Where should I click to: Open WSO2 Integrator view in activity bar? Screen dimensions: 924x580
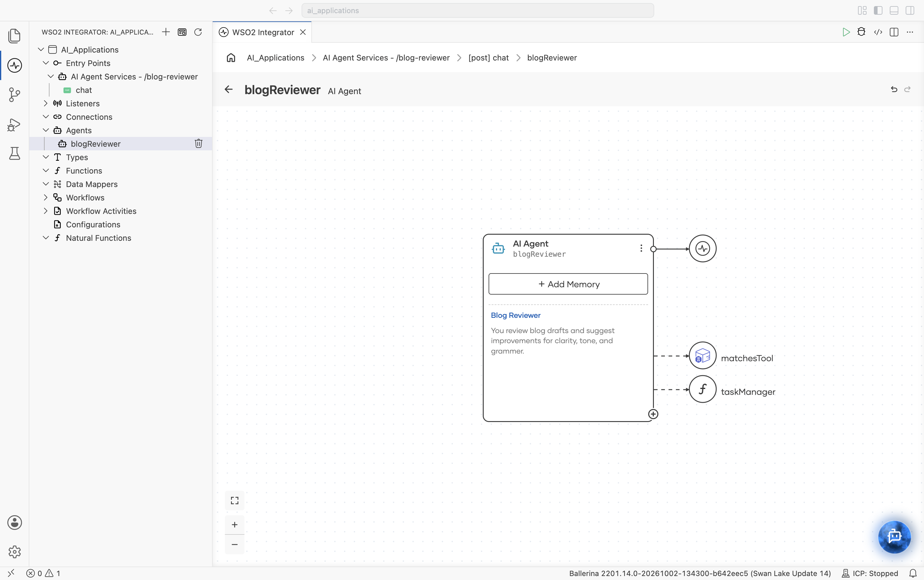(x=15, y=65)
